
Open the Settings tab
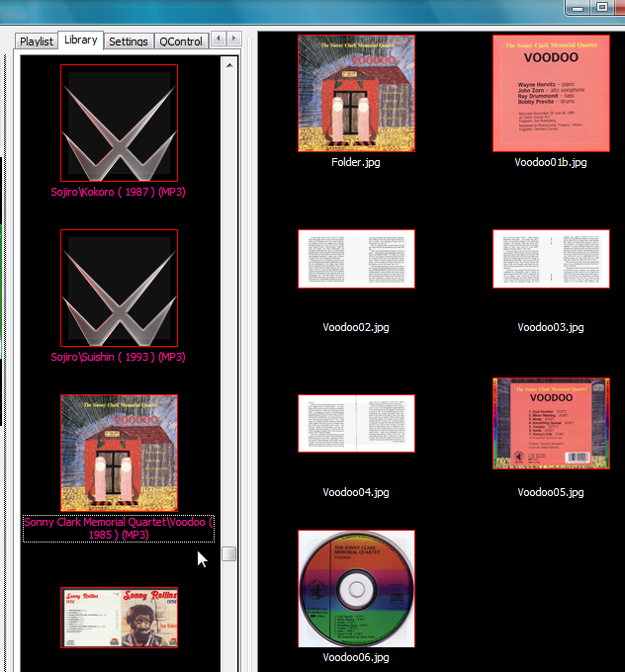point(129,42)
